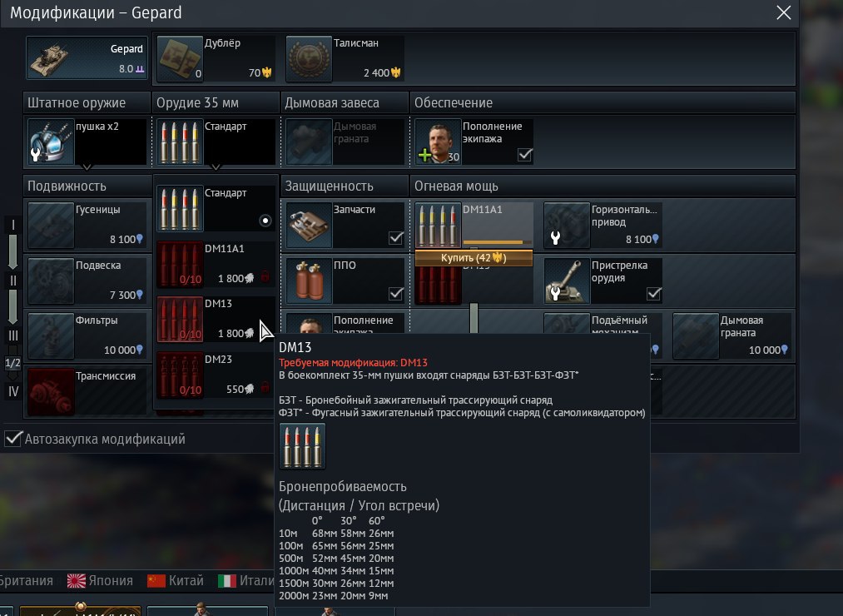Click the Огневая мощь section header
The image size is (843, 616).
[602, 186]
